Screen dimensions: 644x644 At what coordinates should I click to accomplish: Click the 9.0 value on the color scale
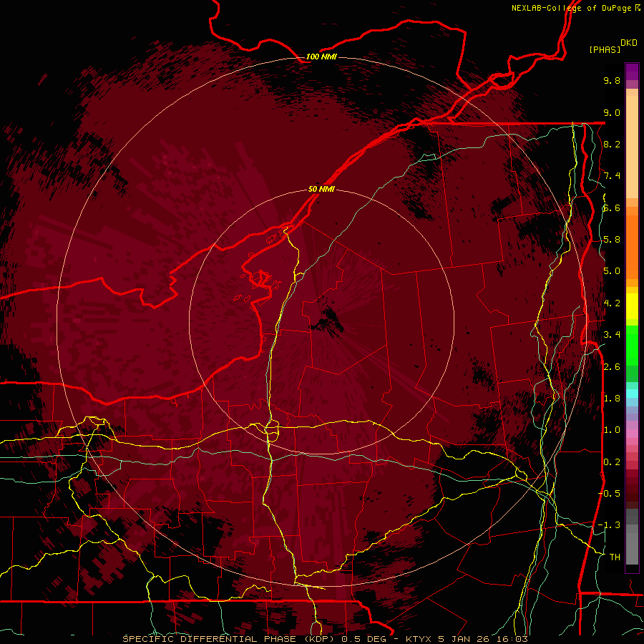[x=612, y=112]
